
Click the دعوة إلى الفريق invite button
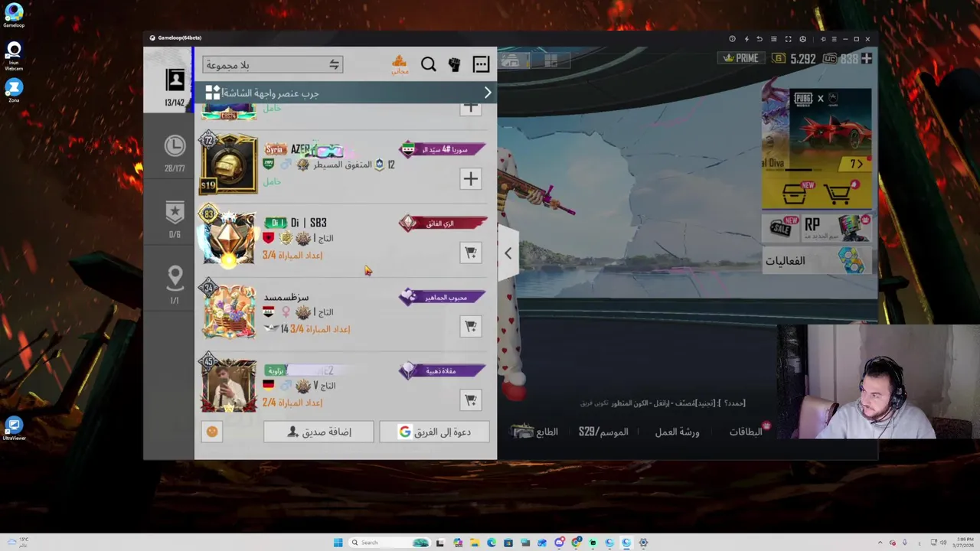(435, 432)
